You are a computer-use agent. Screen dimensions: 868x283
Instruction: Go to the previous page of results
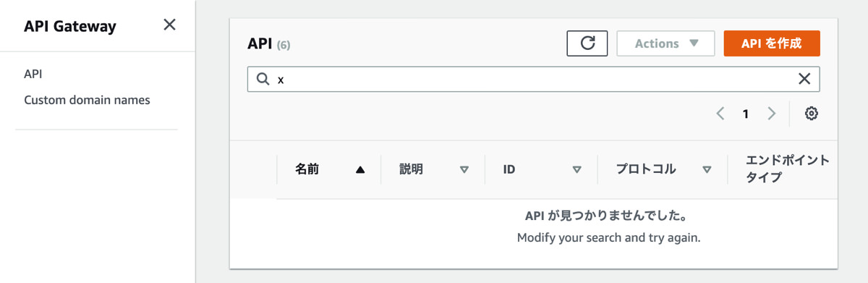[x=720, y=114]
